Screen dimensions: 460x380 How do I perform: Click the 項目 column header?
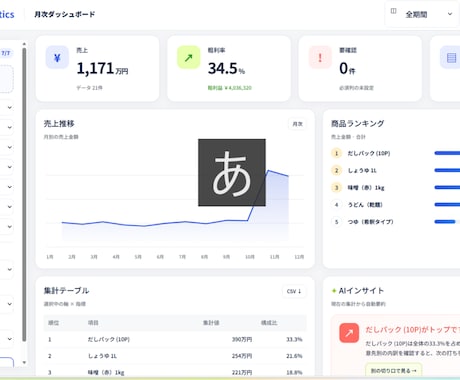click(x=93, y=323)
